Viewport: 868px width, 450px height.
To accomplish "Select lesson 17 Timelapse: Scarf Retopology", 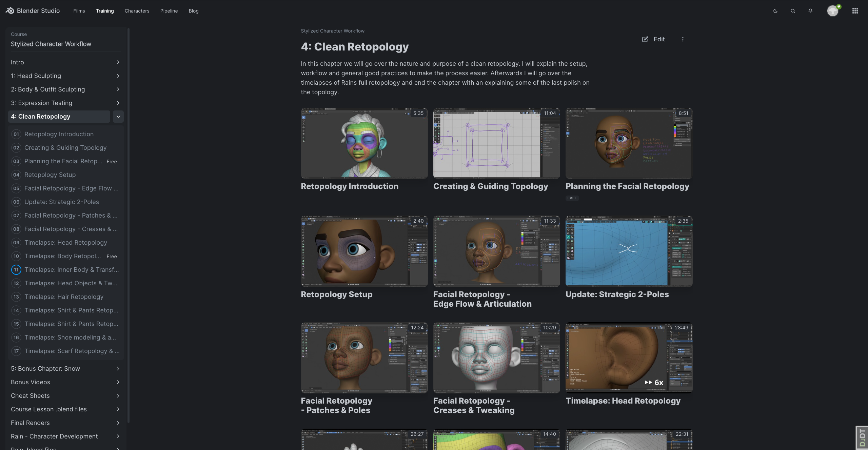I will point(65,351).
